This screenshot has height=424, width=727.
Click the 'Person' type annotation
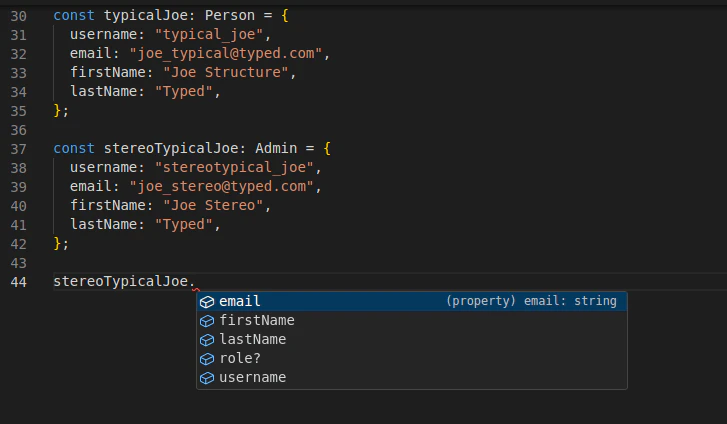click(x=230, y=16)
